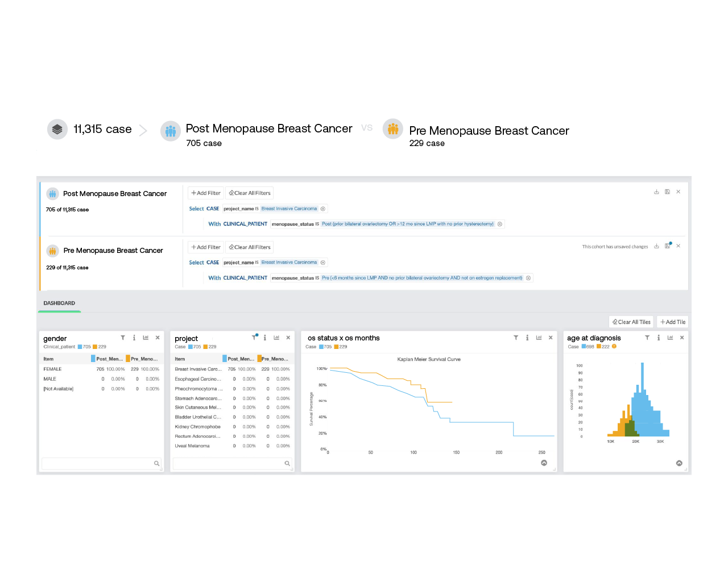Select the [Not Available] row in gender tile

coord(101,389)
